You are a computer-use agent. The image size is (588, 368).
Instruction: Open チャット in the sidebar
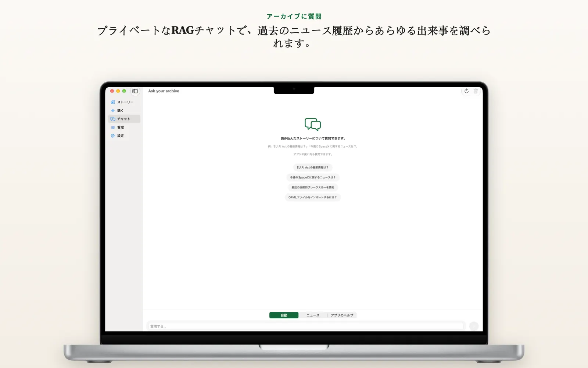[x=124, y=119]
